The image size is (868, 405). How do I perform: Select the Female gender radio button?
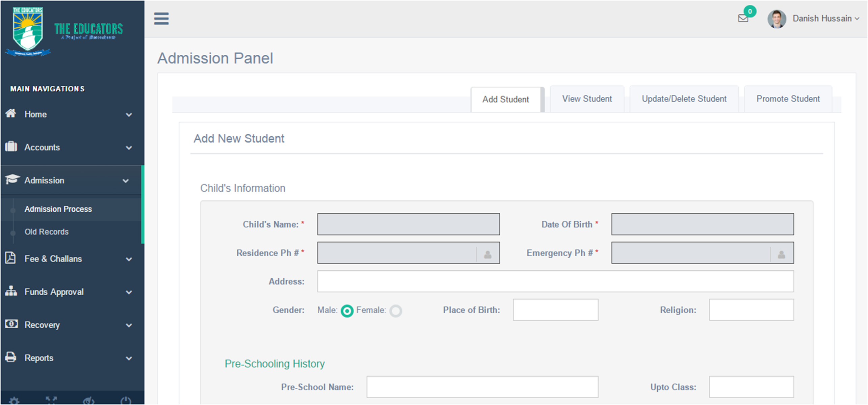click(396, 311)
